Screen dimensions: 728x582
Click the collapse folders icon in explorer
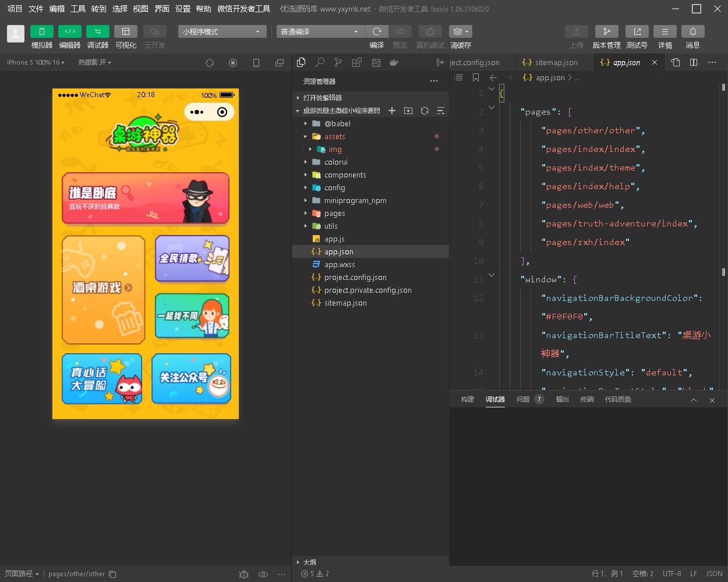point(441,111)
